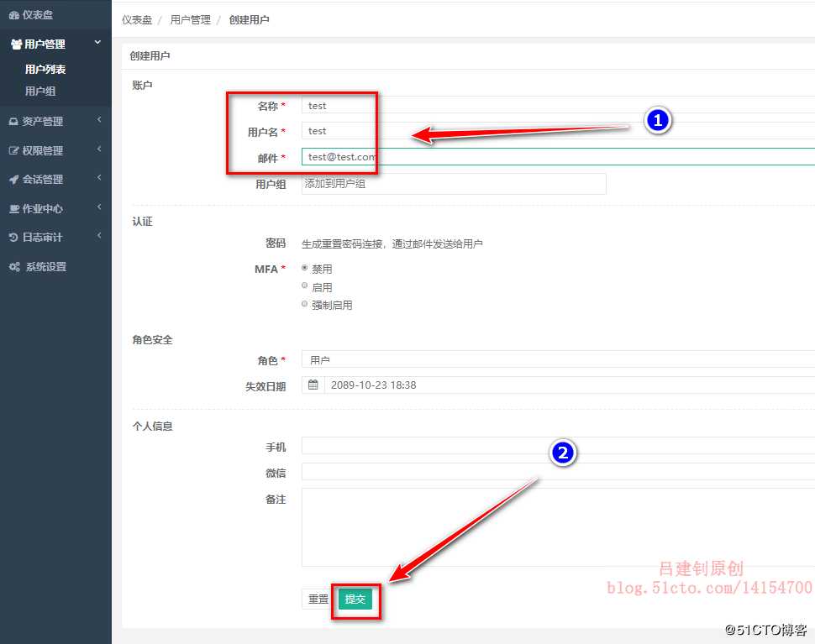
Task: Expand the 权限管理 menu arrow
Action: (99, 149)
